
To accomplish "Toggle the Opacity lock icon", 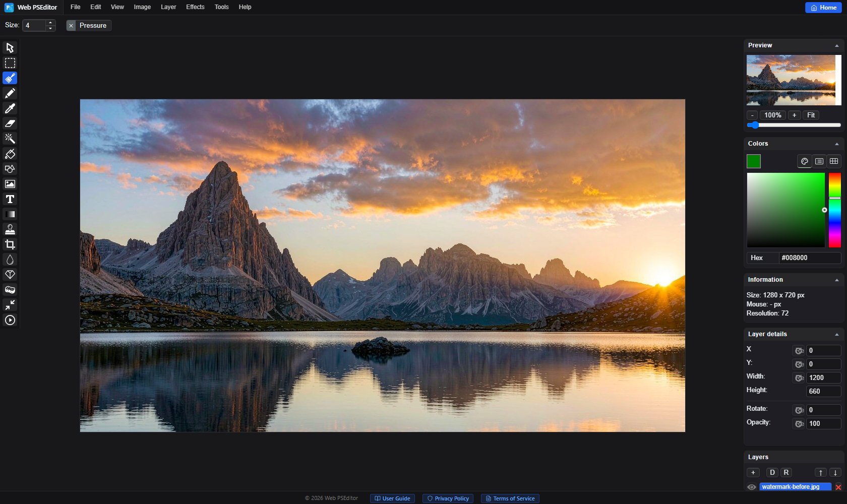I will tap(799, 424).
